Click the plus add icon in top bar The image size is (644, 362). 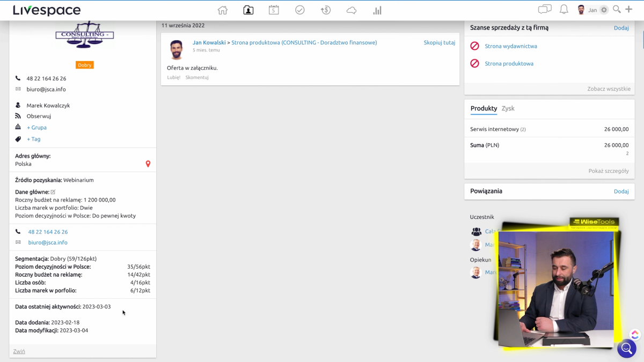(x=629, y=9)
